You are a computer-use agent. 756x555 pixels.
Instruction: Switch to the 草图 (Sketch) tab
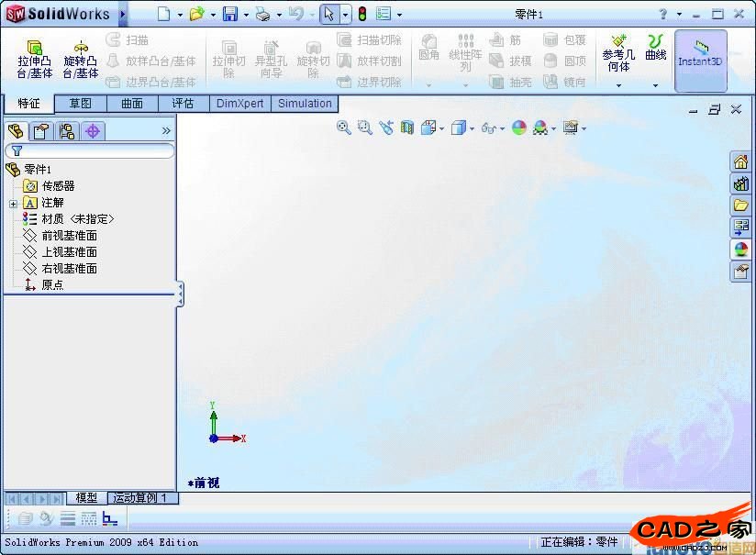tap(81, 104)
